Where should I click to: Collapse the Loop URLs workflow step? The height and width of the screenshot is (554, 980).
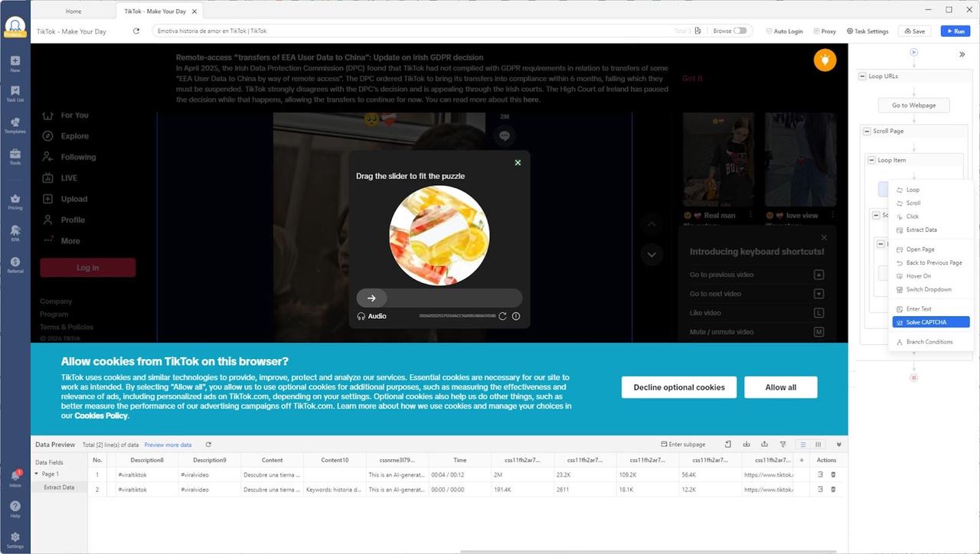(861, 76)
